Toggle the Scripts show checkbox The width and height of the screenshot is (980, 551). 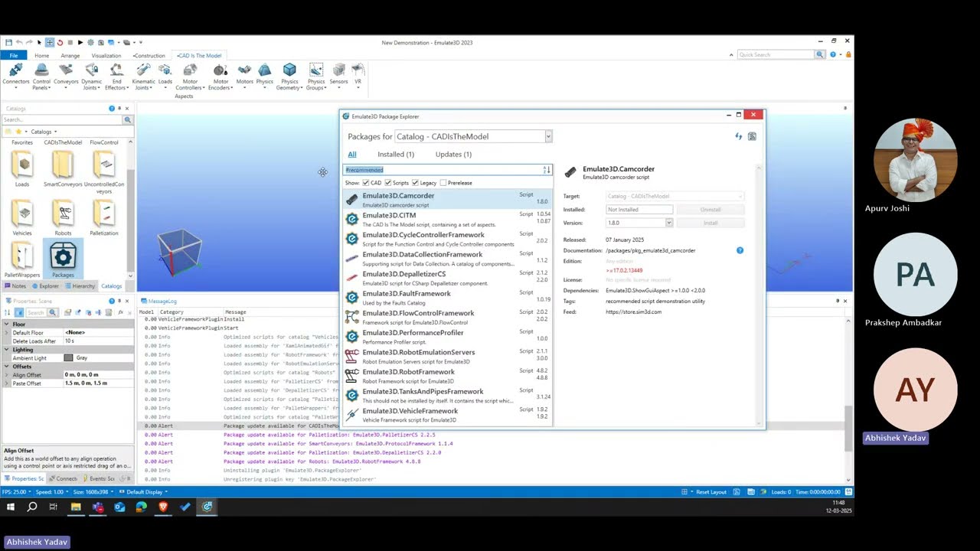coord(388,183)
